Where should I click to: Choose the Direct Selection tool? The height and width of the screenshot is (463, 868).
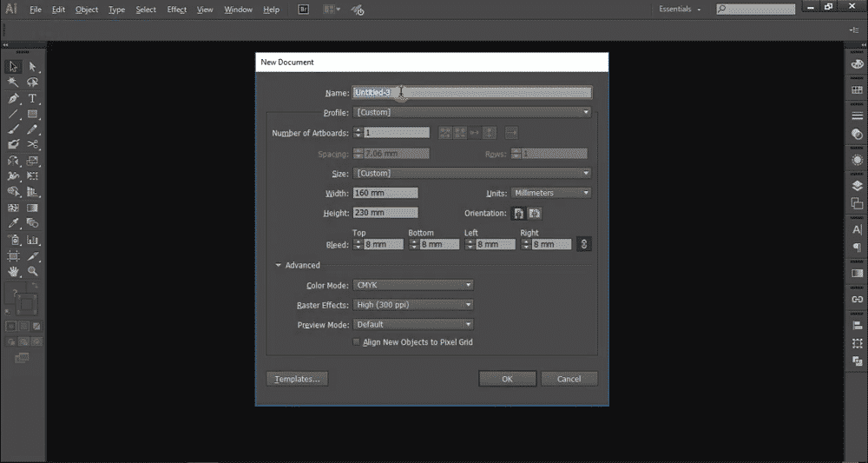pos(33,67)
